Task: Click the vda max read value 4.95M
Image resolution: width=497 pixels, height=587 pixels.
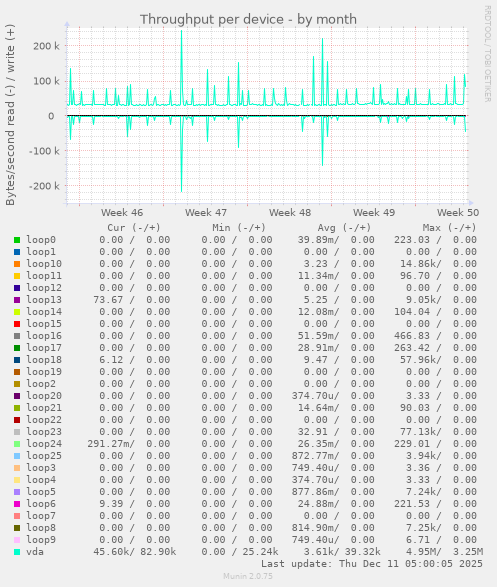Action: 421,551
